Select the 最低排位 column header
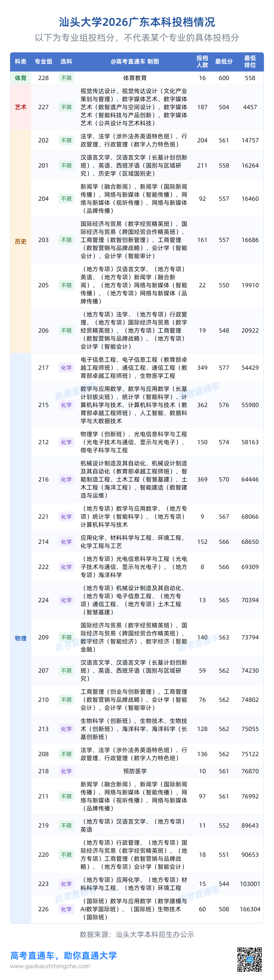274x980 pixels. 250,62
